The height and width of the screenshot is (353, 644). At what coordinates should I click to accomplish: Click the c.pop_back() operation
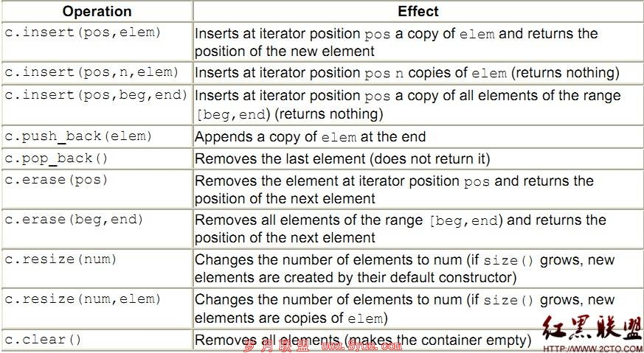coord(97,159)
